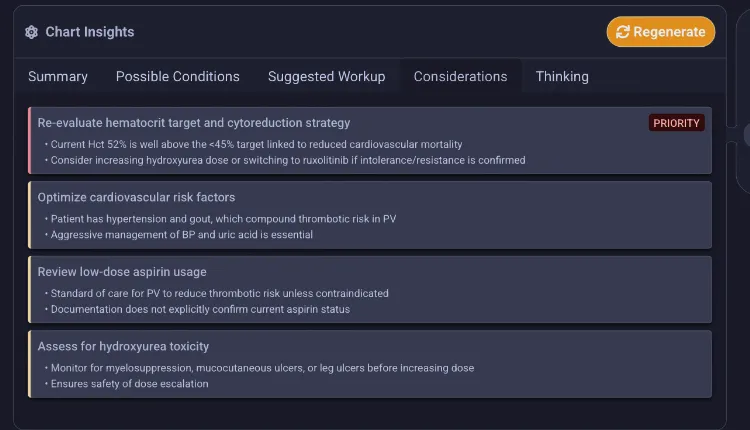The image size is (750, 430).
Task: Click the ruxolitinib switching bullet point
Action: pos(285,160)
